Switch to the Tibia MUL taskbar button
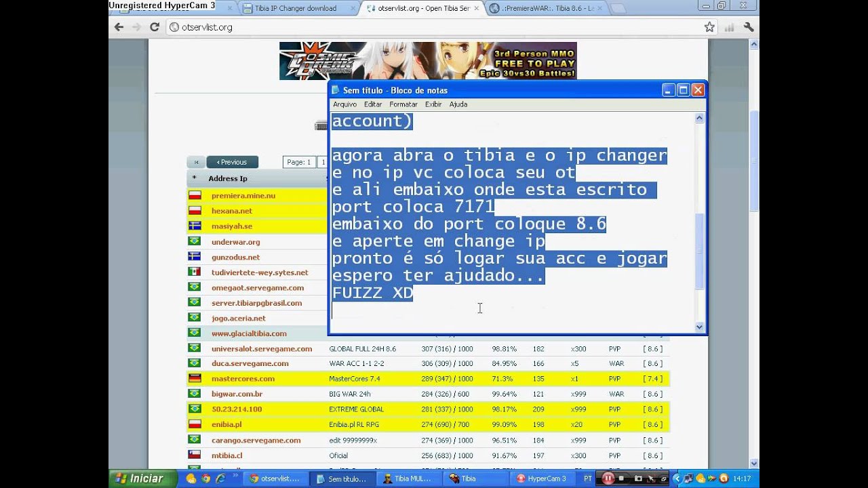 tap(408, 479)
